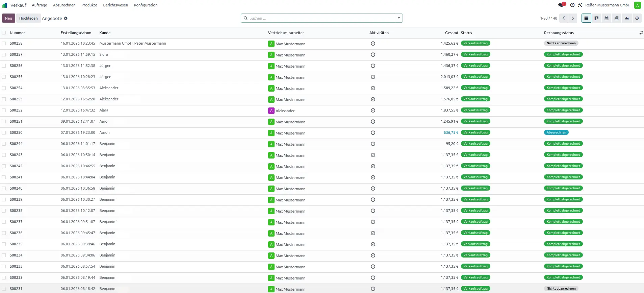Open the Angebote gear actions menu
This screenshot has width=644, height=293.
[66, 18]
